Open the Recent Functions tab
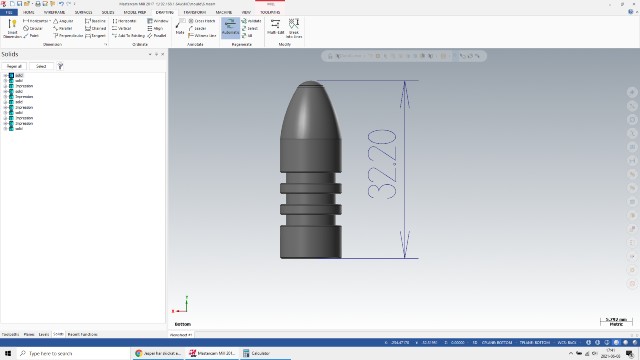Viewport: 640px width, 360px height. click(x=82, y=334)
